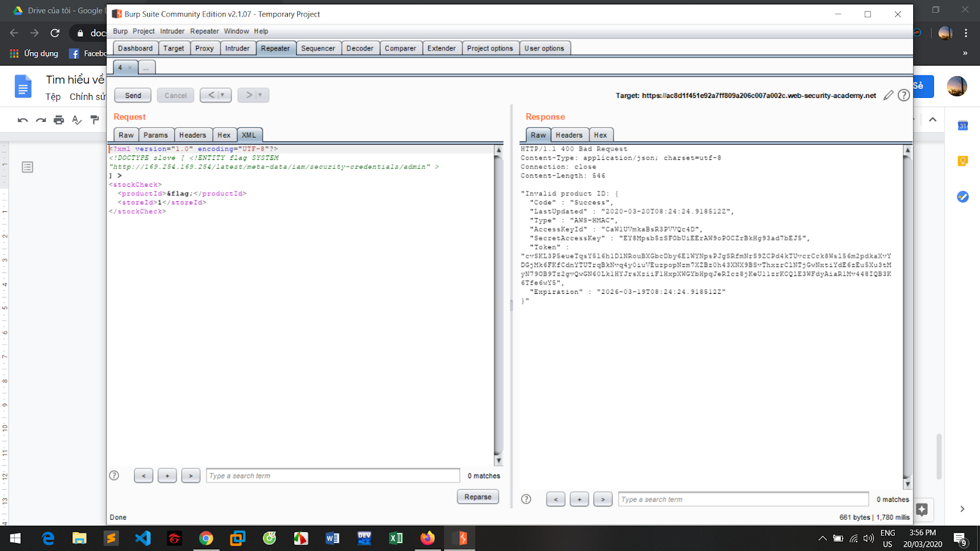Open Repeater help next to the target
The width and height of the screenshot is (980, 551).
point(903,96)
